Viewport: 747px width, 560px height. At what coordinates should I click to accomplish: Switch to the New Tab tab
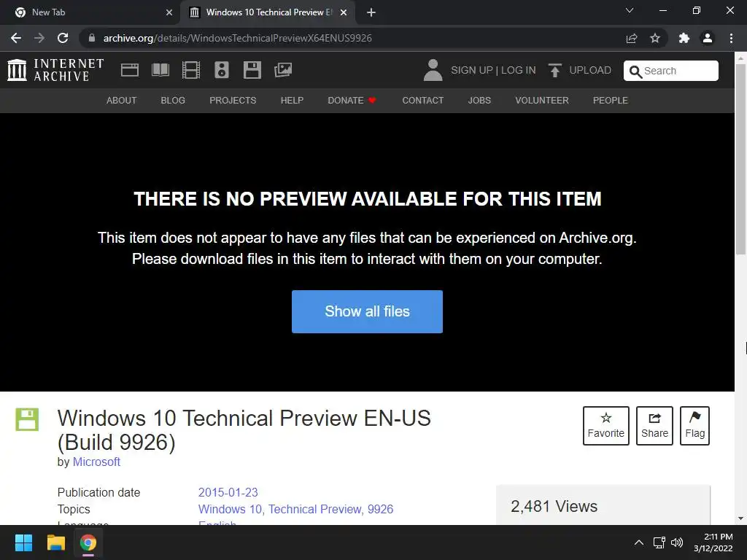tap(90, 12)
